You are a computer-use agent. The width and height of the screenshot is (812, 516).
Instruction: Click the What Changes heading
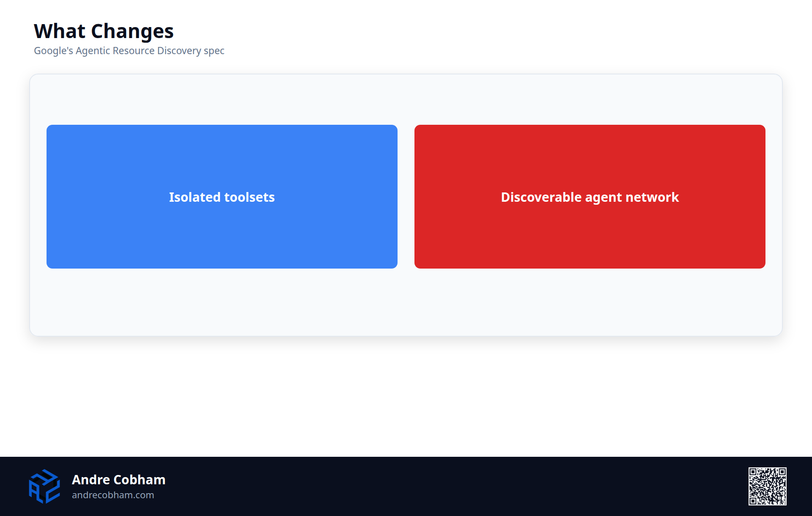(x=104, y=31)
